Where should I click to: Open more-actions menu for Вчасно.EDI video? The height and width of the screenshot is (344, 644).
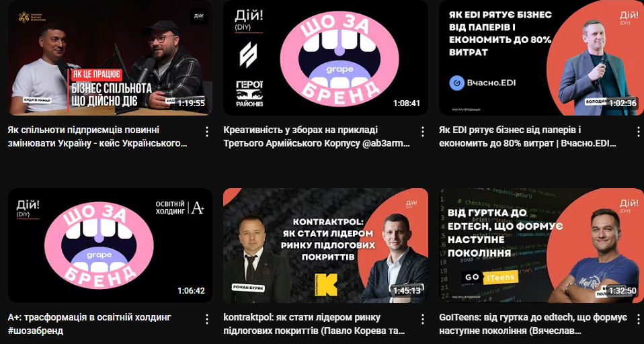click(638, 132)
